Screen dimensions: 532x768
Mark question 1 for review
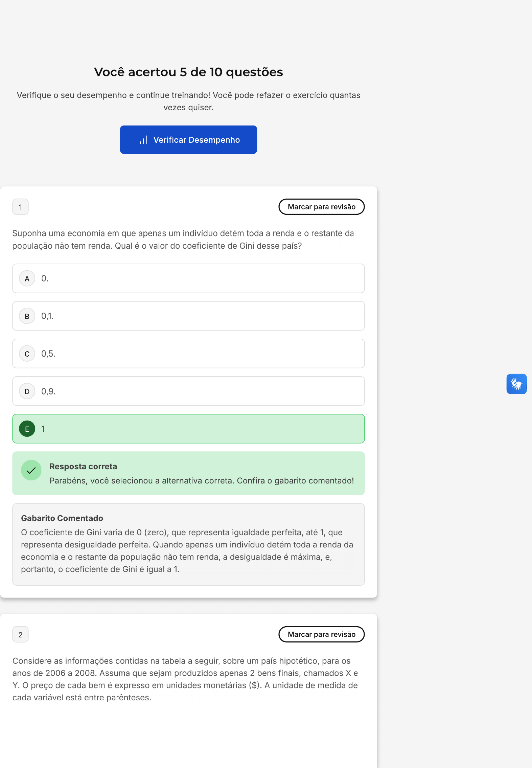(x=321, y=207)
